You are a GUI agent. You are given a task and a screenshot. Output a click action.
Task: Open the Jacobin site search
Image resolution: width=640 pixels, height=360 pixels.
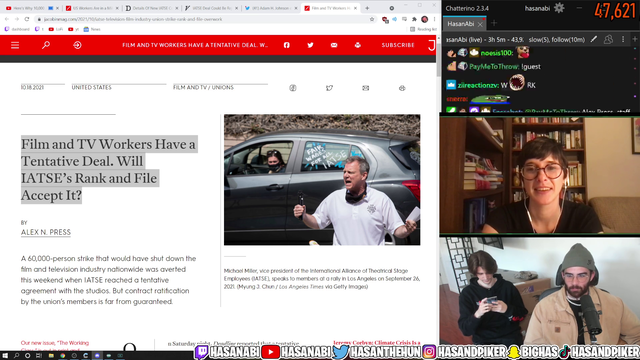point(46,45)
